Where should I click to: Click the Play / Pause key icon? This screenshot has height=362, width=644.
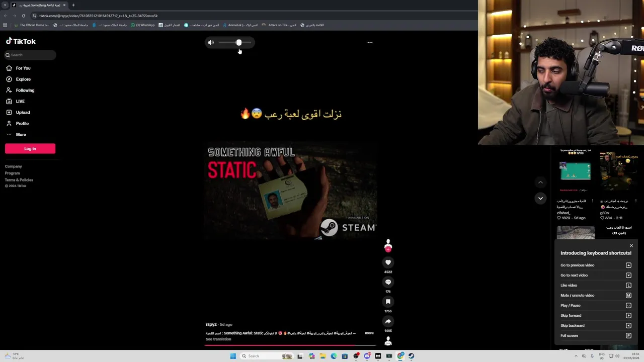628,305
